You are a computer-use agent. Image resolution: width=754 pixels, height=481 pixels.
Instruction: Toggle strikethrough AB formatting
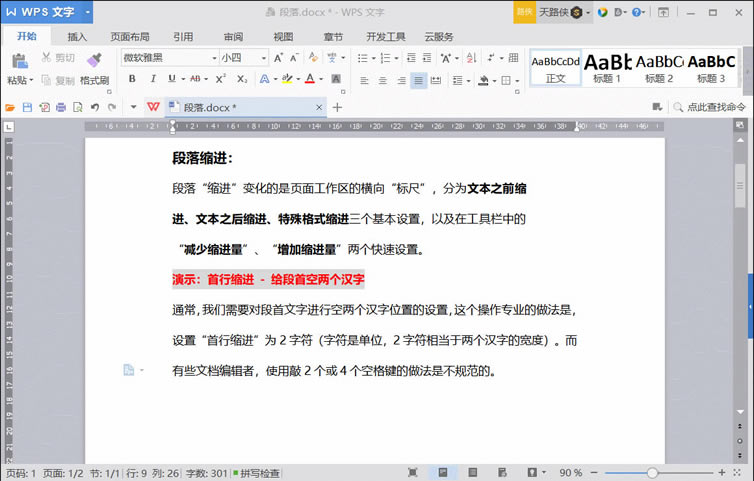click(x=195, y=79)
